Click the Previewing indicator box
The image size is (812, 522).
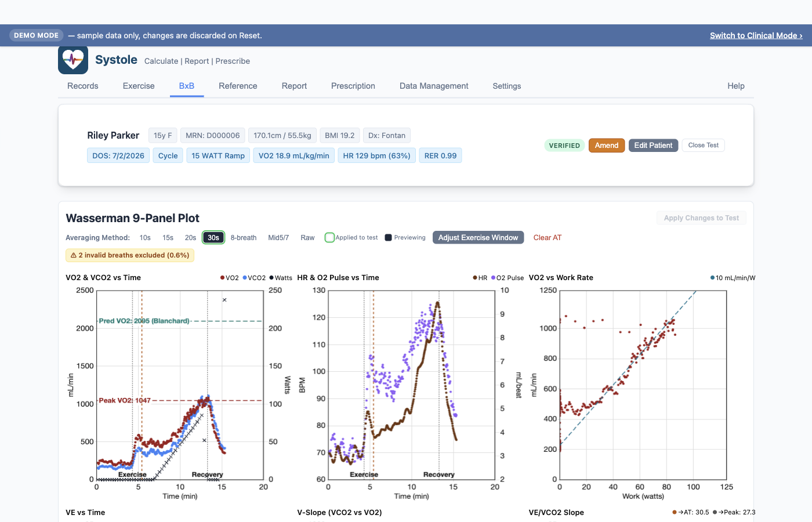[x=389, y=237]
